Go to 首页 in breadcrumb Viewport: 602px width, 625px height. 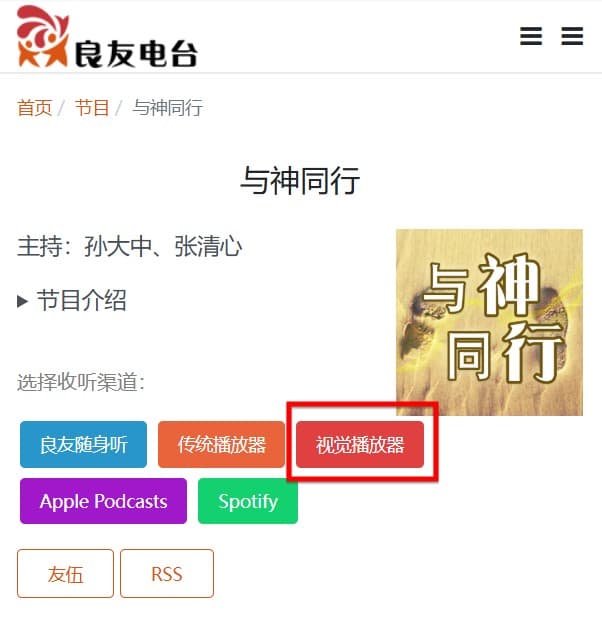tap(35, 108)
